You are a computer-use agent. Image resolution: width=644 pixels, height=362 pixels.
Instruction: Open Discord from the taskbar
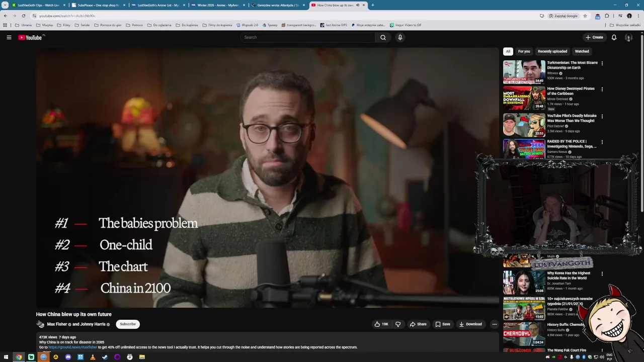coord(68,357)
